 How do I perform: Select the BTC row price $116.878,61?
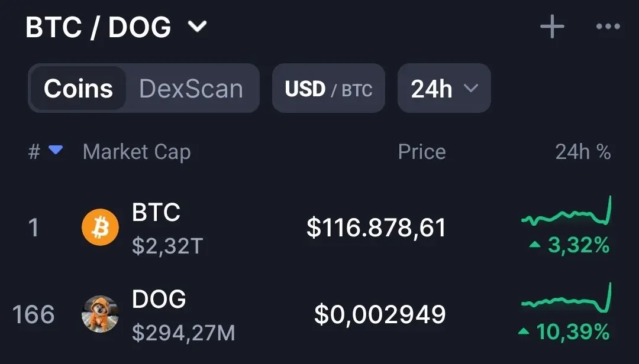[376, 227]
